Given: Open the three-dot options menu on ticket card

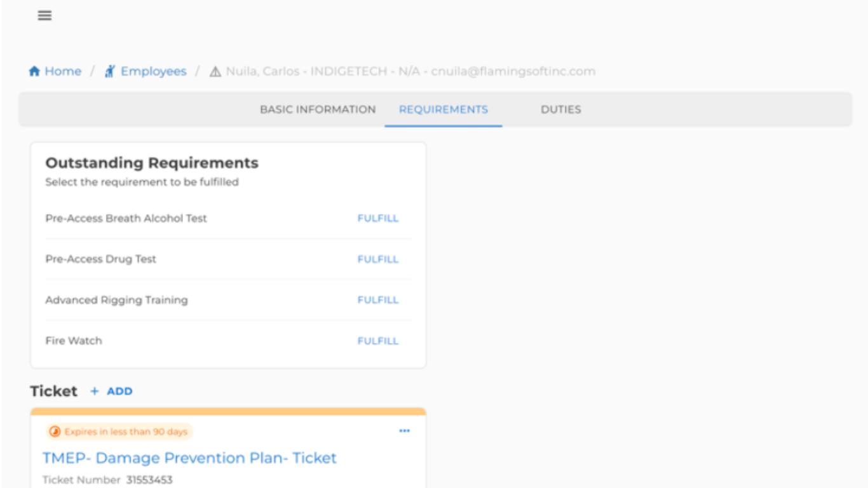Looking at the screenshot, I should [404, 431].
